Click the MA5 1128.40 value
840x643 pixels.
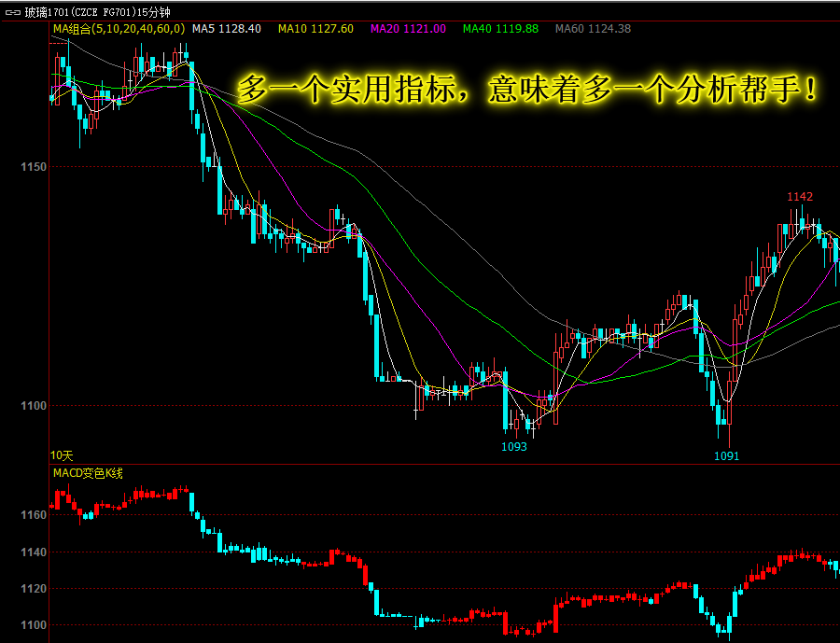point(227,29)
